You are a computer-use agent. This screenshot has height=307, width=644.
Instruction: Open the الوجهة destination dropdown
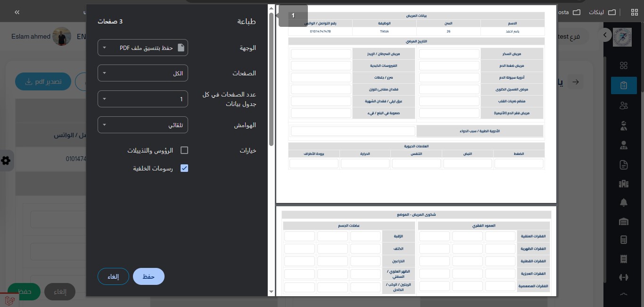point(143,48)
